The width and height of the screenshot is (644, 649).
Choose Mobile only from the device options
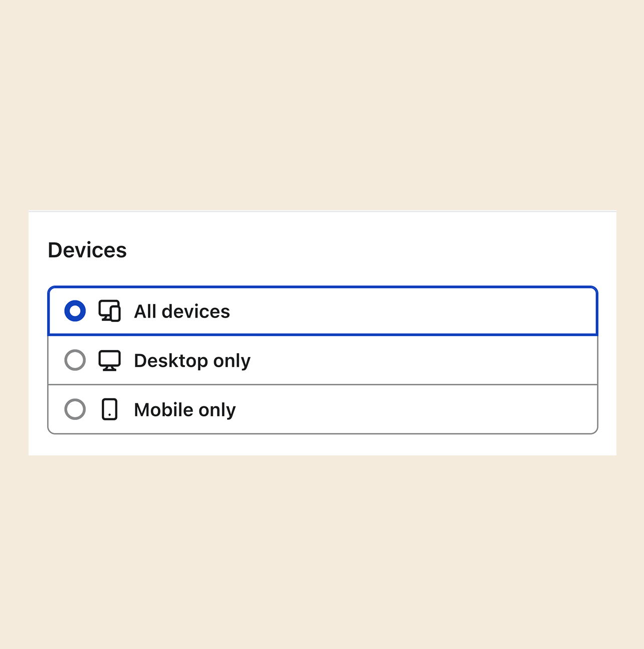click(x=321, y=409)
